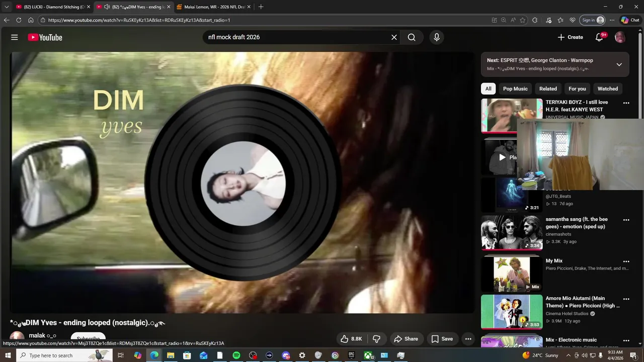This screenshot has width=644, height=362.
Task: Go to the YouTube home logo
Action: [45, 37]
